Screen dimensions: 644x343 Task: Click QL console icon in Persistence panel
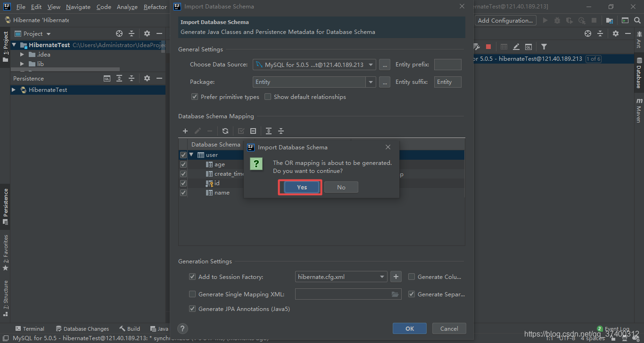pyautogui.click(x=107, y=78)
